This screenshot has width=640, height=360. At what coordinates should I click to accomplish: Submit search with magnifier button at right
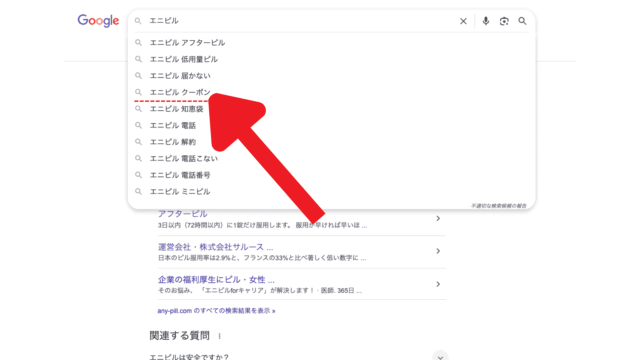pos(522,21)
